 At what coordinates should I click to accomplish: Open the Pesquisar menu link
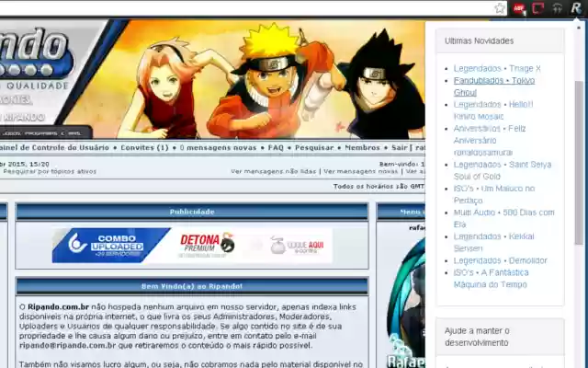coord(314,147)
